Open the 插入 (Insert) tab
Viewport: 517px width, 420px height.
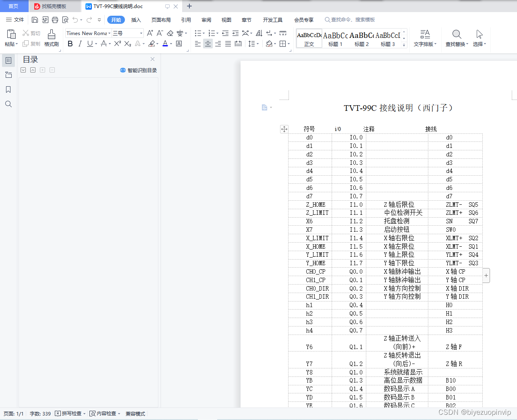tap(136, 20)
